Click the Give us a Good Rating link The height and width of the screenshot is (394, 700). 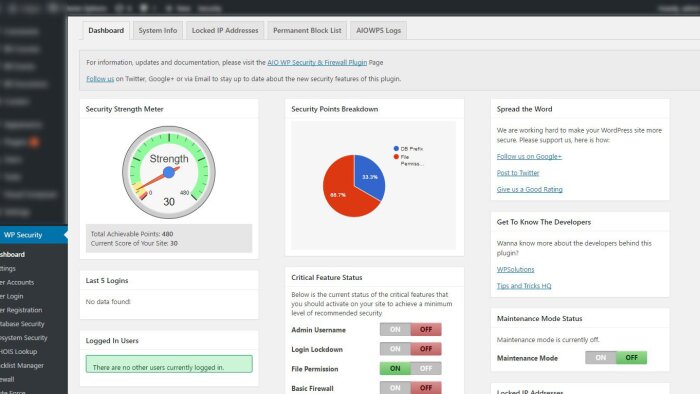pyautogui.click(x=529, y=189)
